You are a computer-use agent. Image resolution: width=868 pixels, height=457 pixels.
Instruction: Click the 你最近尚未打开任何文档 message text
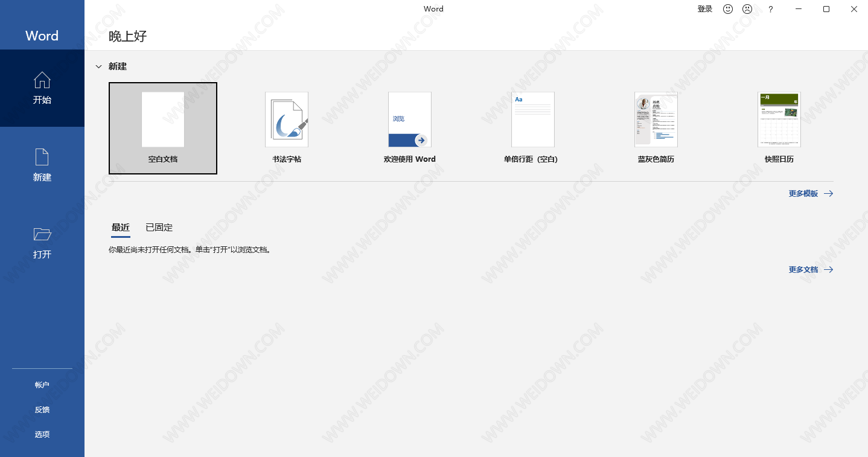pos(190,249)
